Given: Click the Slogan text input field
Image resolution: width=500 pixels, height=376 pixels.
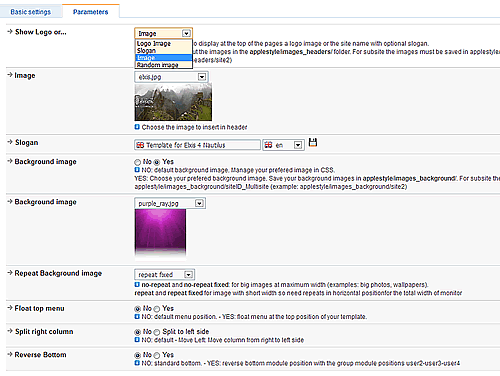Looking at the screenshot, I should (197, 145).
